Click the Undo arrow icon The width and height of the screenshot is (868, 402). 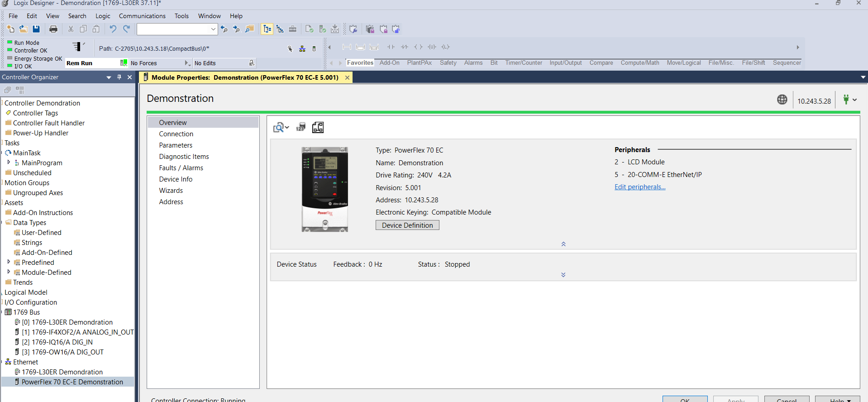tap(113, 29)
